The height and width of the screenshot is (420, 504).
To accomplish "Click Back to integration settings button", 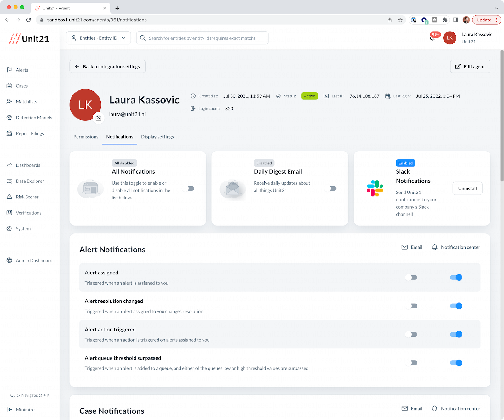I will click(x=107, y=66).
